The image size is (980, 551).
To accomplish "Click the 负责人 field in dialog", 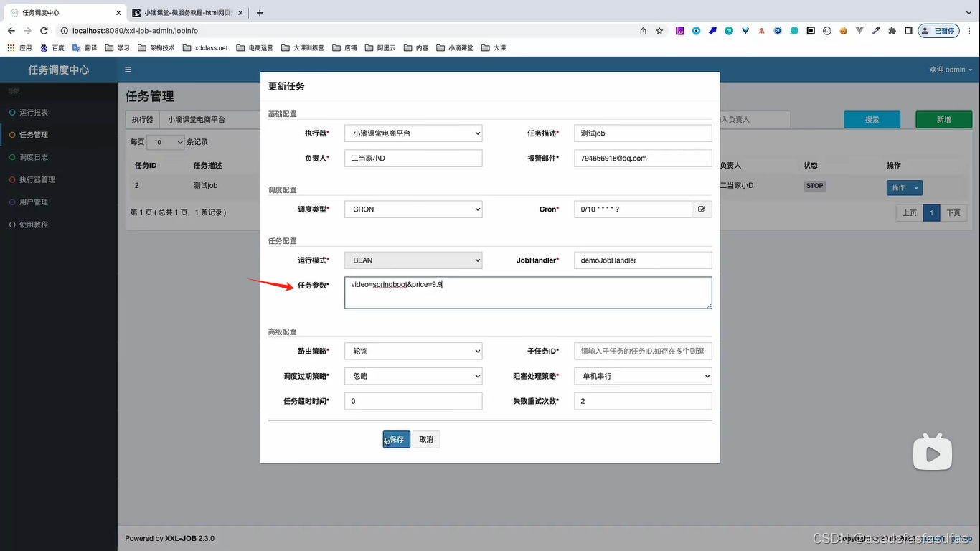I will coord(413,159).
